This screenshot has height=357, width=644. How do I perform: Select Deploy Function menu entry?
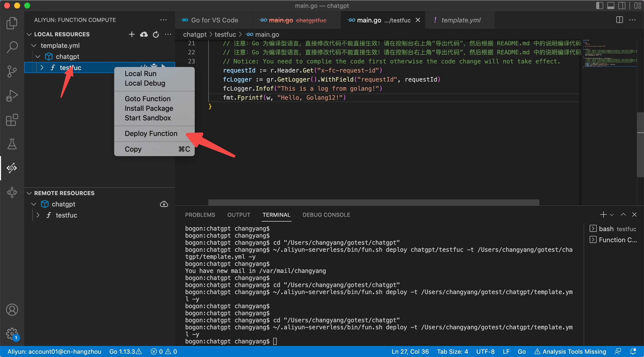coord(154,133)
